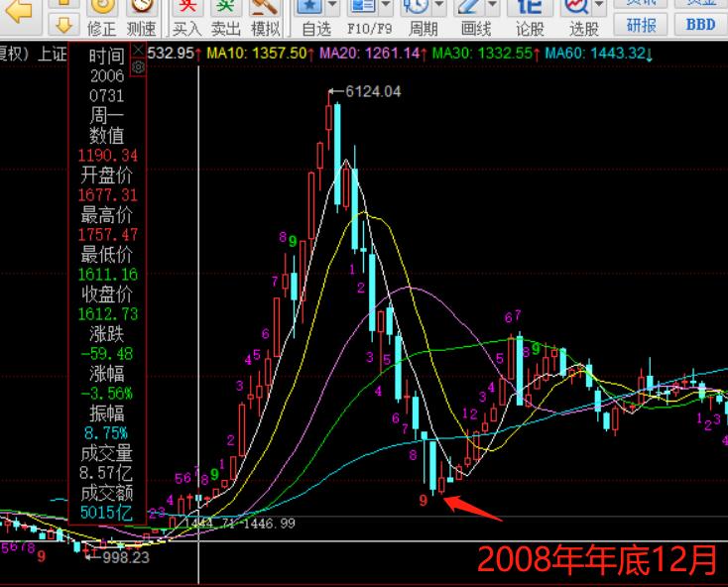Click the yellow down arrow button
The width and height of the screenshot is (728, 587).
pos(63,25)
